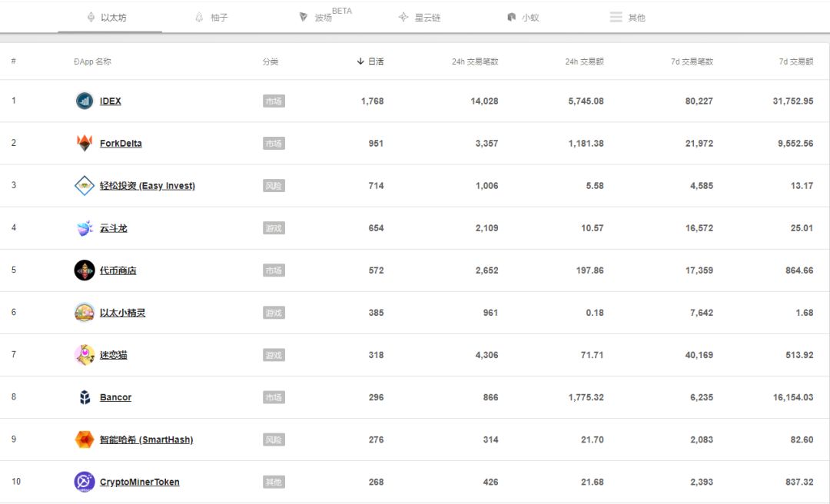The image size is (830, 504).
Task: Open the Bancor link
Action: pyautogui.click(x=115, y=397)
